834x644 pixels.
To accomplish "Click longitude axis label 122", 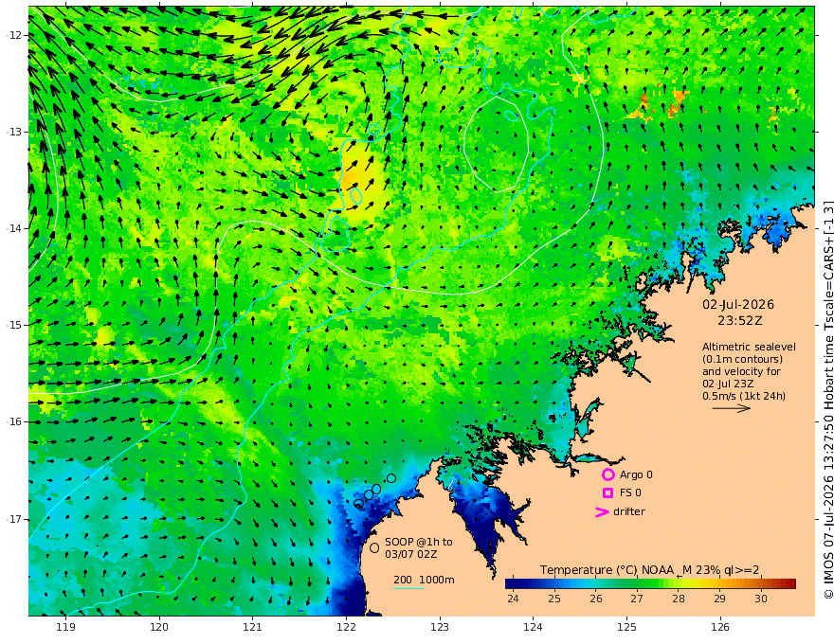I will tap(346, 627).
